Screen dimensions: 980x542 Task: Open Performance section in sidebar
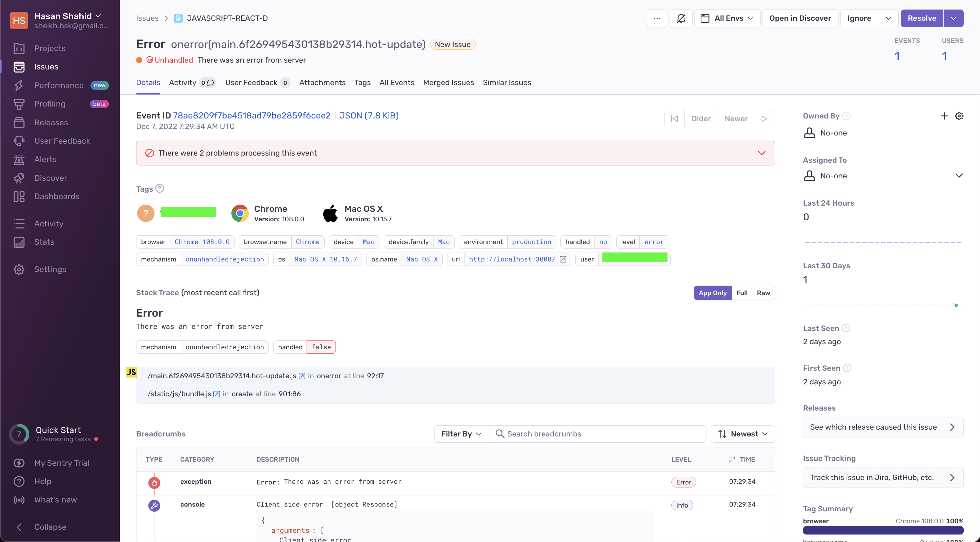pos(59,85)
